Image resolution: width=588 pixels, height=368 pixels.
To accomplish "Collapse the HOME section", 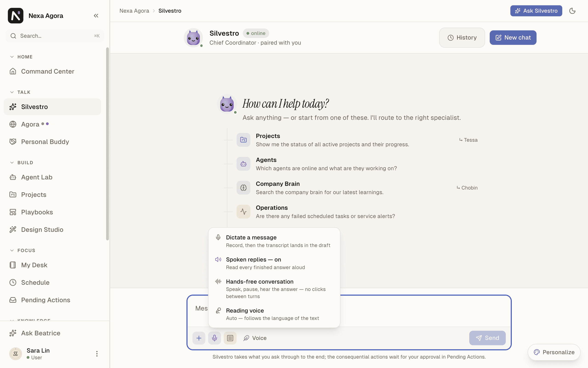I will point(21,57).
